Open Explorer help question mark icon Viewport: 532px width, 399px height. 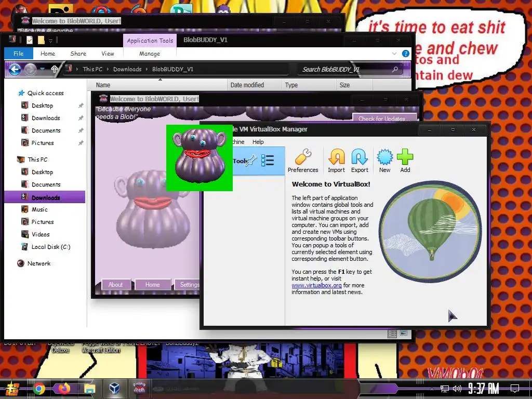click(405, 54)
